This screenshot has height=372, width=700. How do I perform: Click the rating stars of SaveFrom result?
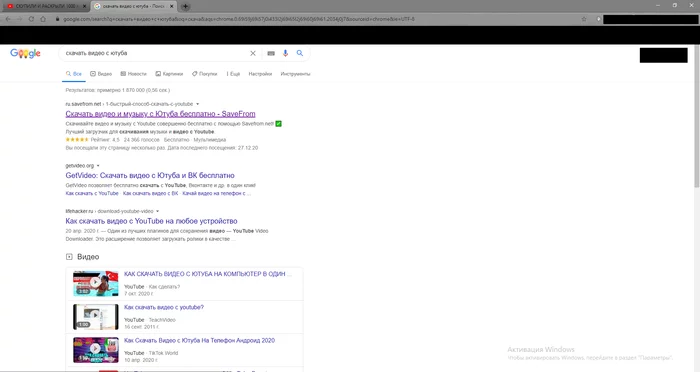pos(77,140)
